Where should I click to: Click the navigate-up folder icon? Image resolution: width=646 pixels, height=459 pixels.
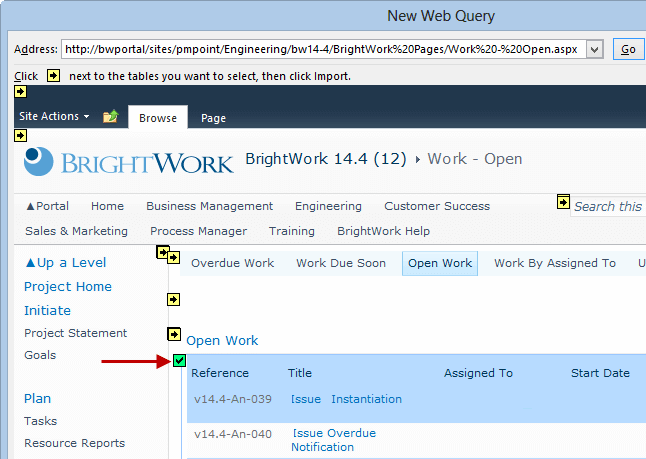point(110,117)
